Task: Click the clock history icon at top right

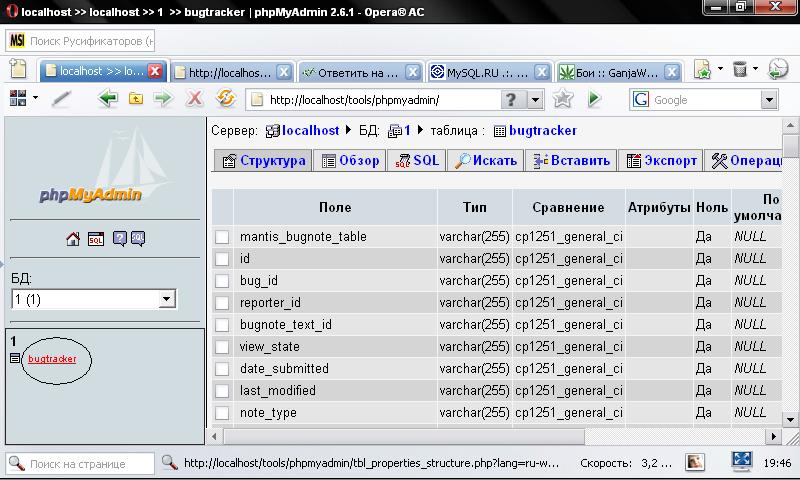Action: [778, 69]
